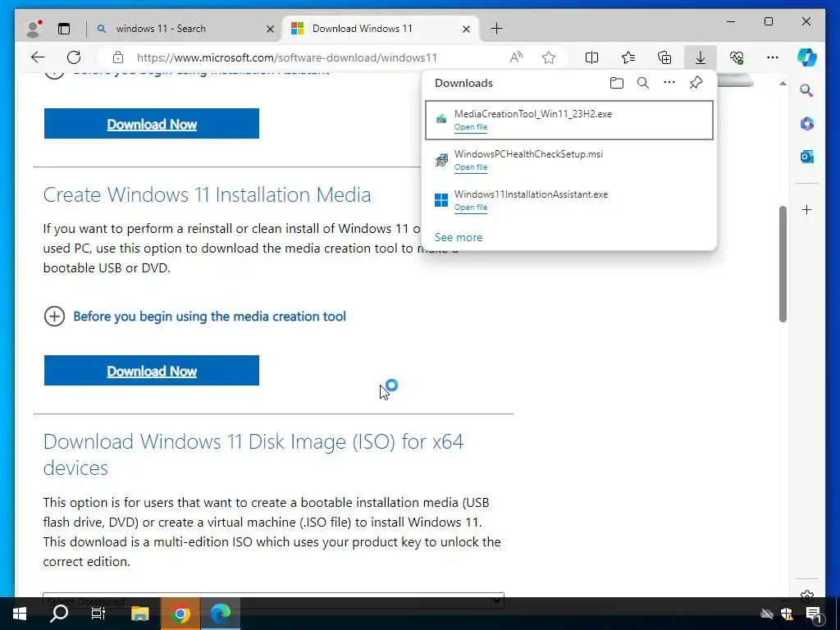Image resolution: width=840 pixels, height=630 pixels.
Task: Open the Edge profile icon
Action: [x=34, y=29]
